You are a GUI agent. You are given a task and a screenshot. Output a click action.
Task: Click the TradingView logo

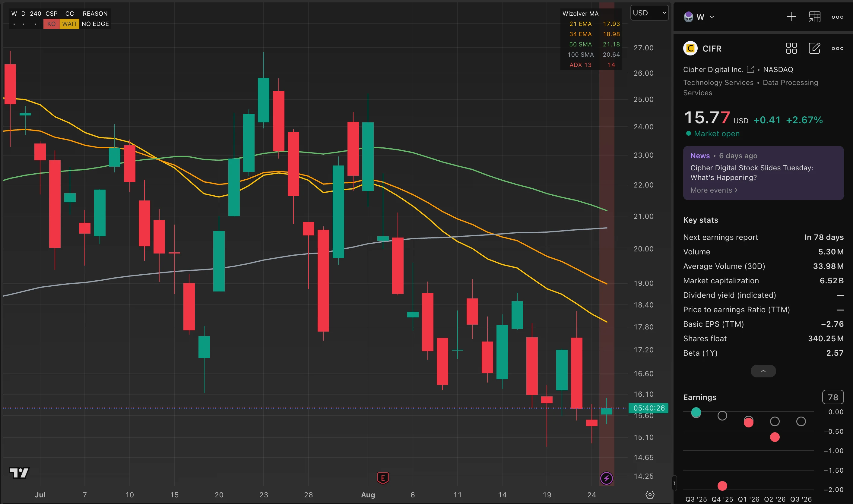coord(19,473)
